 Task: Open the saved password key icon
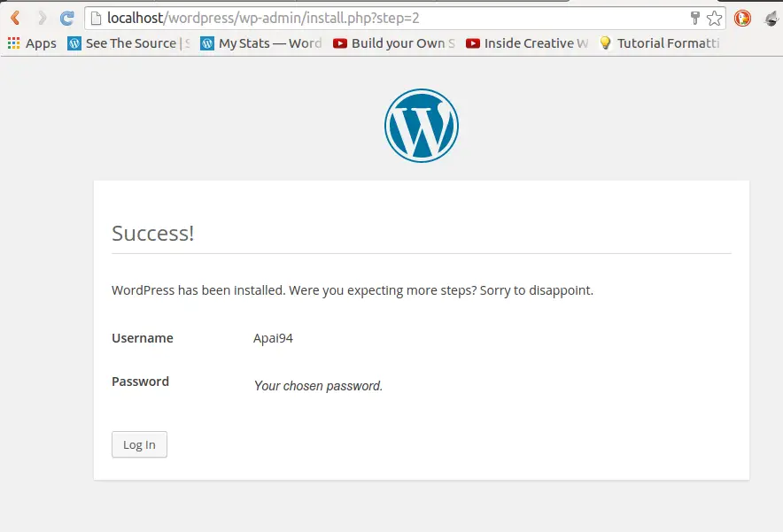pos(694,18)
